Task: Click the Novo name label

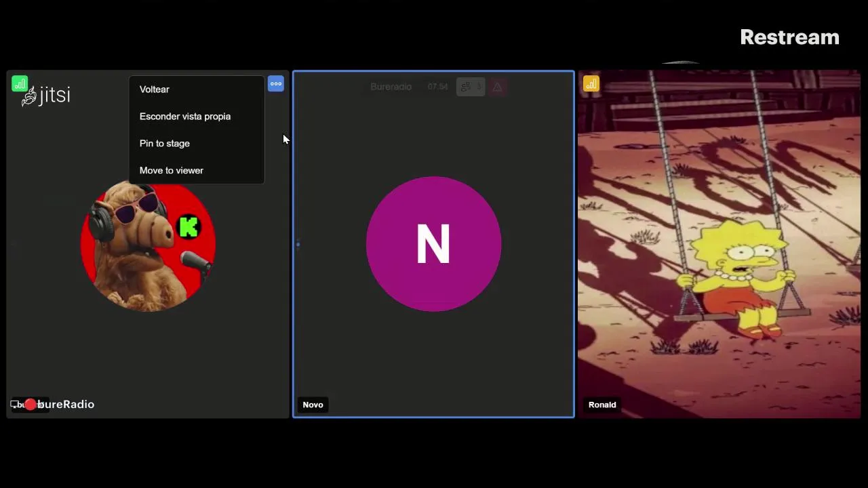Action: point(313,405)
